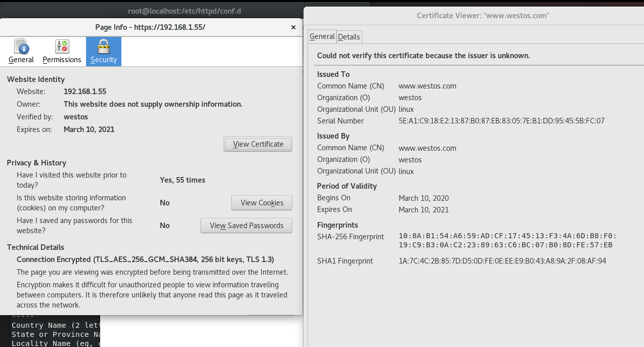Image resolution: width=644 pixels, height=347 pixels.
Task: Click the Issued By Organizational Unit linux
Action: tap(406, 171)
